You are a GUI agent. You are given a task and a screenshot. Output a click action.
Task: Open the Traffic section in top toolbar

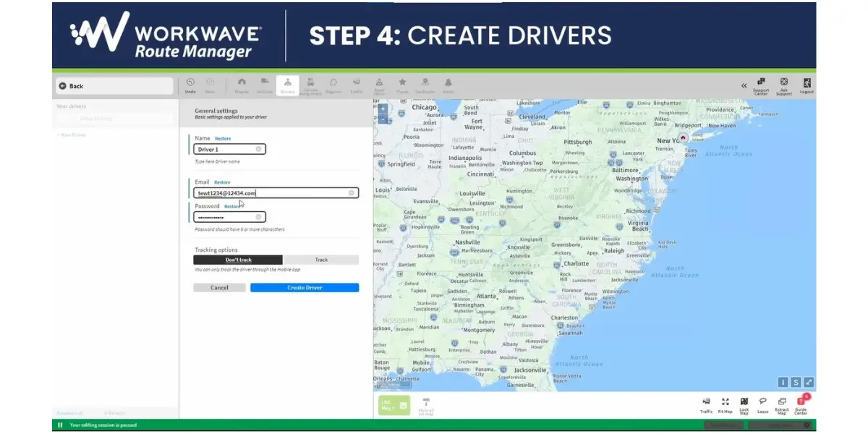[357, 85]
